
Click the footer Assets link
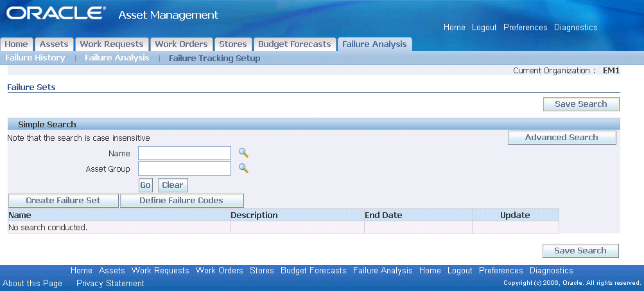click(x=112, y=271)
